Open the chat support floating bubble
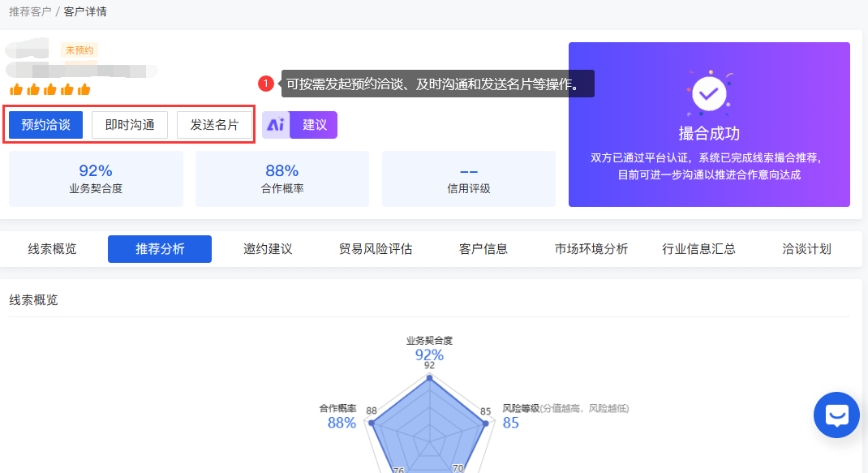868x473 pixels. pyautogui.click(x=836, y=415)
